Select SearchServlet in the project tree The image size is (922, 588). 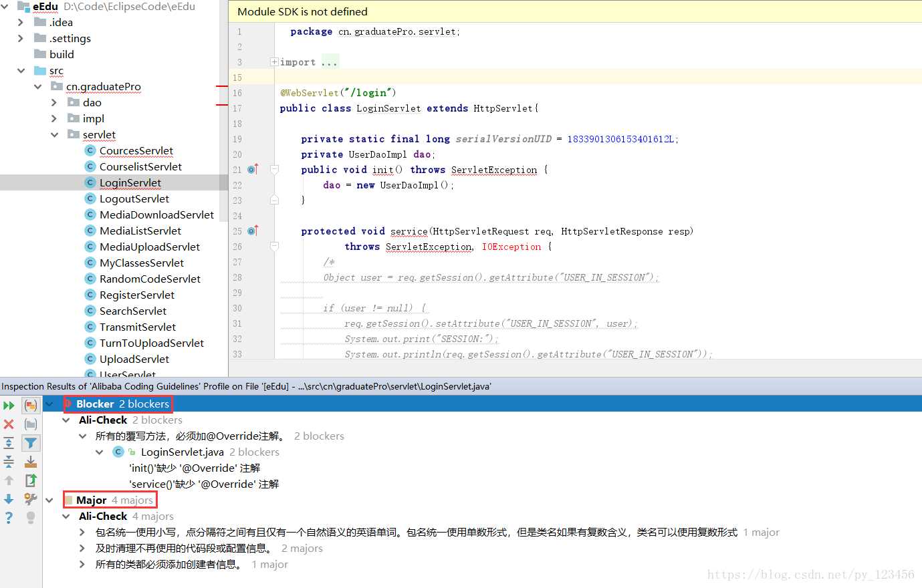[x=133, y=311]
